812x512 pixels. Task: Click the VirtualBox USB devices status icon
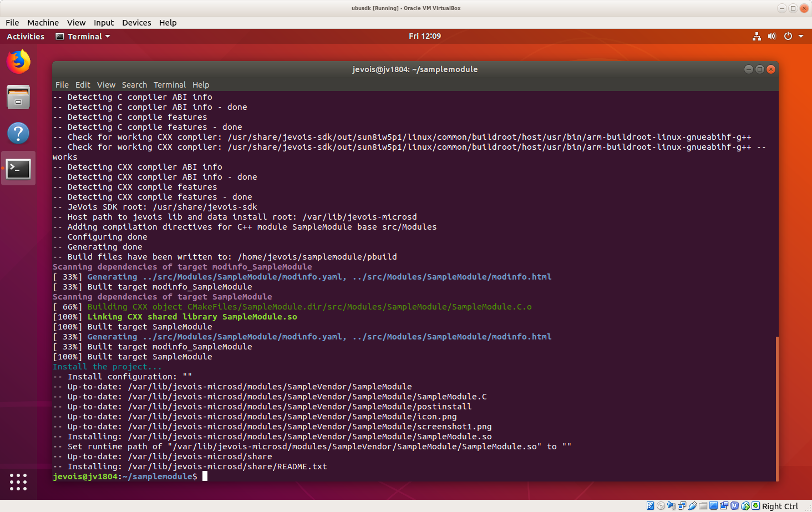[x=693, y=506]
